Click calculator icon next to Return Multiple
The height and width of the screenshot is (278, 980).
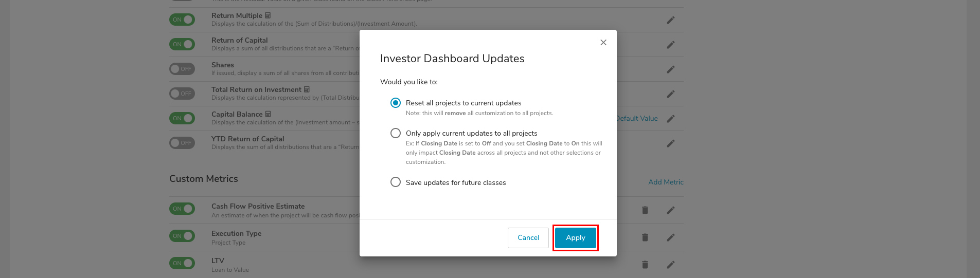(x=268, y=15)
